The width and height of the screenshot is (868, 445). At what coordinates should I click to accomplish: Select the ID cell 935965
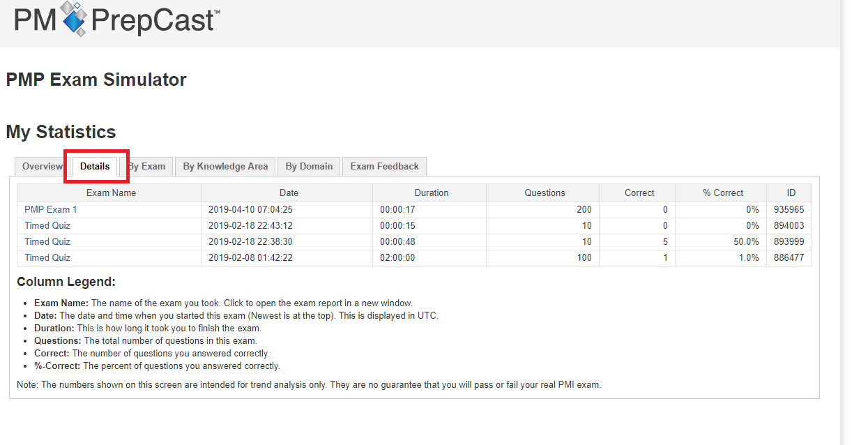pyautogui.click(x=790, y=210)
